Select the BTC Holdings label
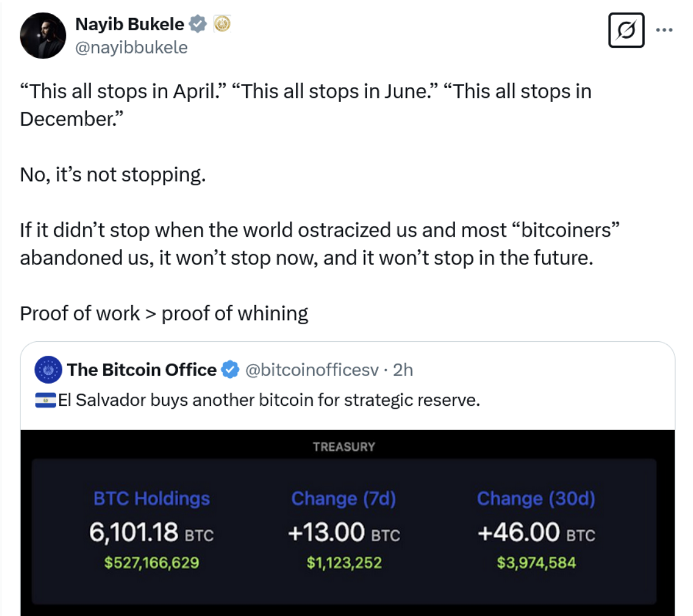The height and width of the screenshot is (616, 693). pyautogui.click(x=152, y=498)
